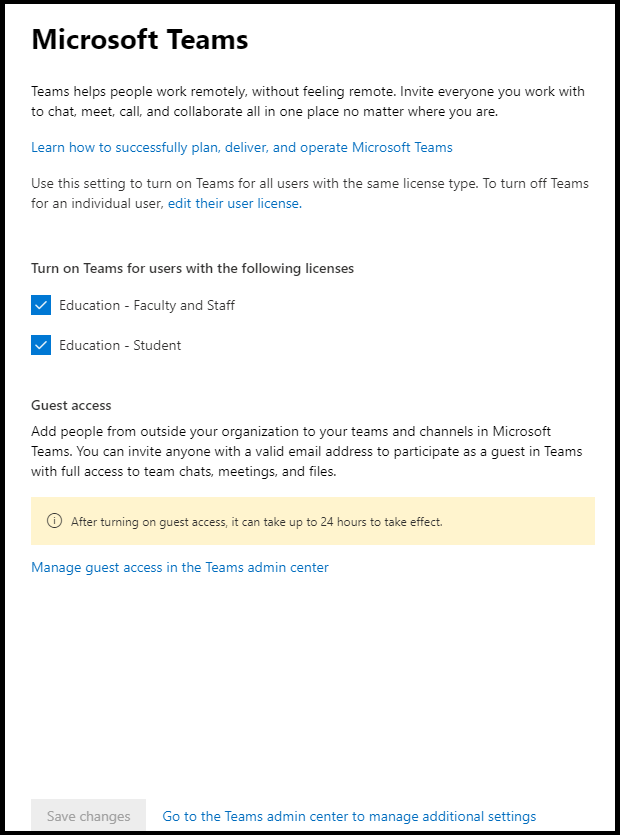Select the 'Education - Faculty and Staff' label text
Screen dimensions: 621x835
pyautogui.click(x=147, y=305)
